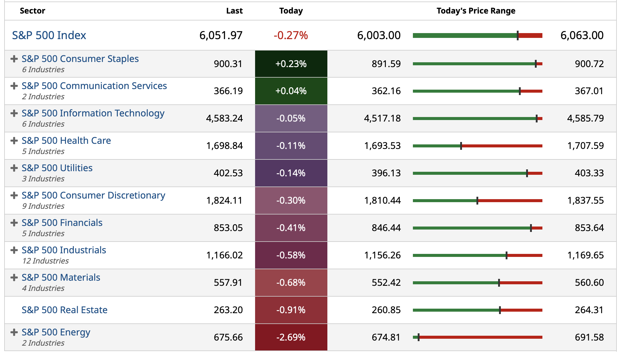621x364 pixels.
Task: Click Consumer Staples +0.23% green cell
Action: click(291, 64)
